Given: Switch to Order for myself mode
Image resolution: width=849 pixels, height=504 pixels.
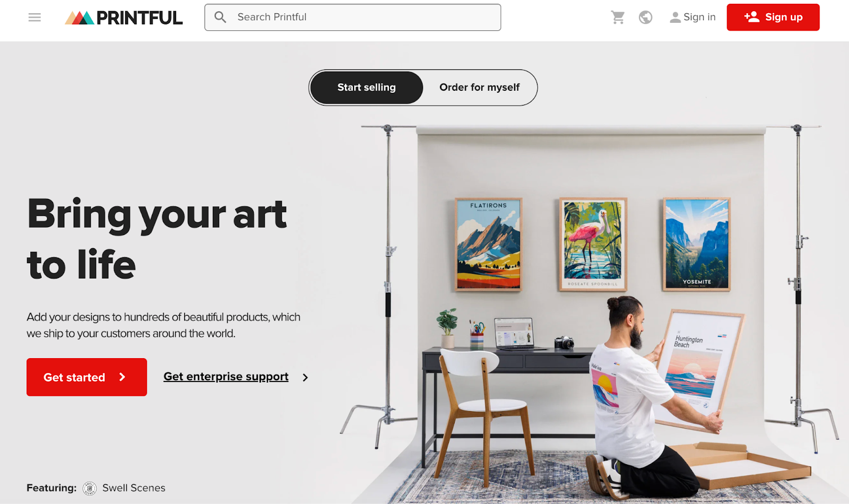Looking at the screenshot, I should click(480, 88).
